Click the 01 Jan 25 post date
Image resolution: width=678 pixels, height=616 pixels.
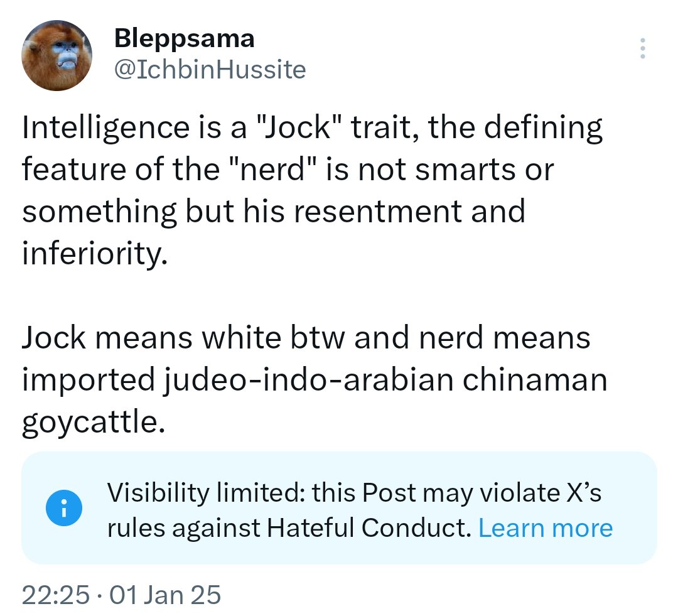[x=165, y=595]
